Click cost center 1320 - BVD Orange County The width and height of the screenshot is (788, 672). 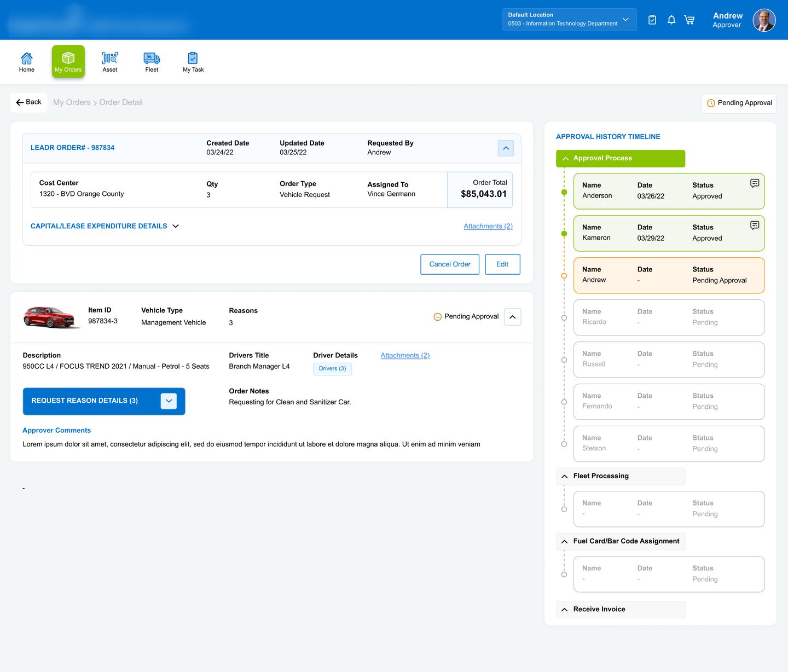(82, 194)
